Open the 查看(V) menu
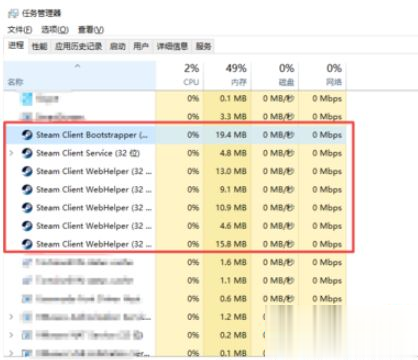This screenshot has height=360, width=418. tap(91, 30)
